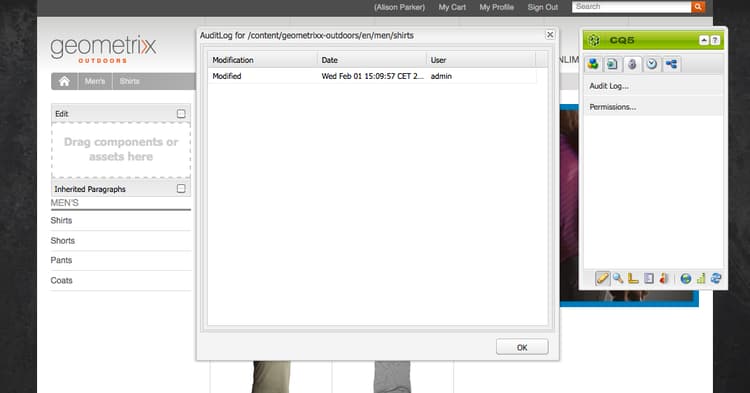Open the CQ5 sidekick help button
The image size is (750, 393).
click(715, 41)
